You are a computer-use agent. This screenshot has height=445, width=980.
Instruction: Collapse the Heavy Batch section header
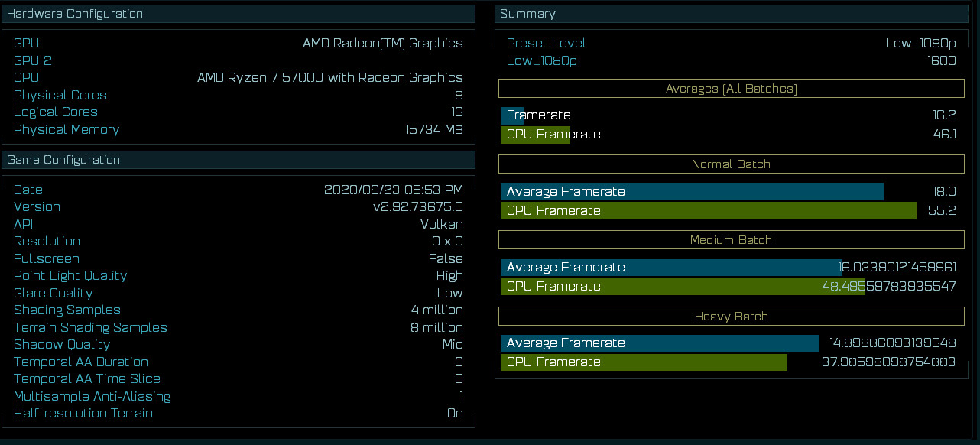pos(732,316)
